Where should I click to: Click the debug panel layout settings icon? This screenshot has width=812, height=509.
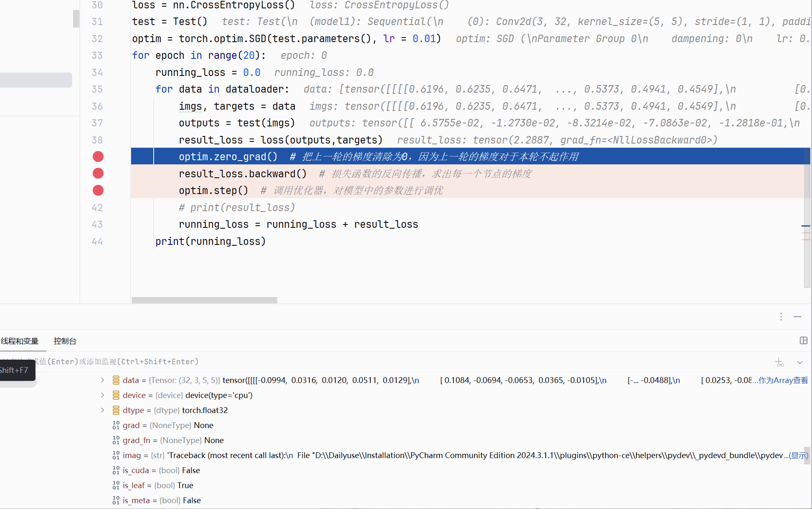[x=803, y=340]
